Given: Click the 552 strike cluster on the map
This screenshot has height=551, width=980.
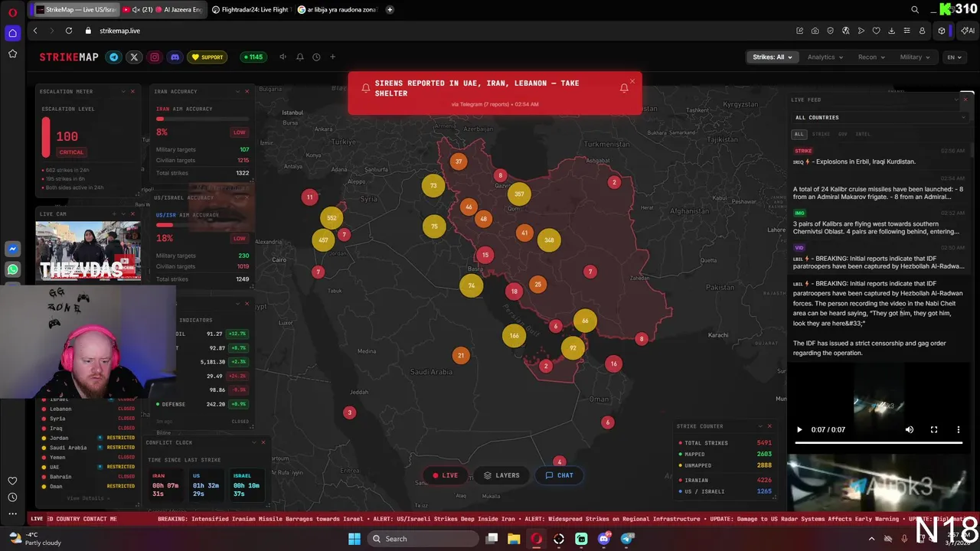Looking at the screenshot, I should point(332,218).
